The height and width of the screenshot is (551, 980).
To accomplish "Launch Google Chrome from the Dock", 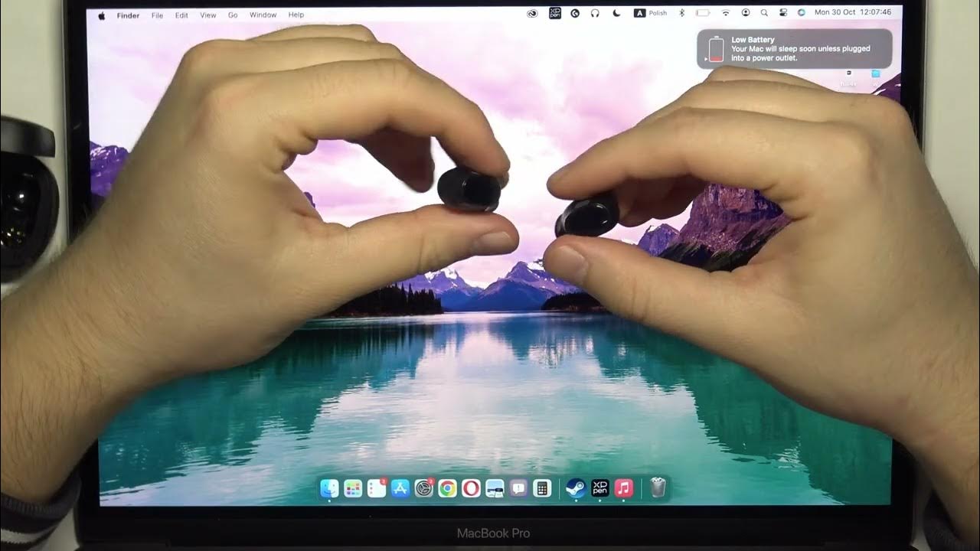I will (448, 488).
